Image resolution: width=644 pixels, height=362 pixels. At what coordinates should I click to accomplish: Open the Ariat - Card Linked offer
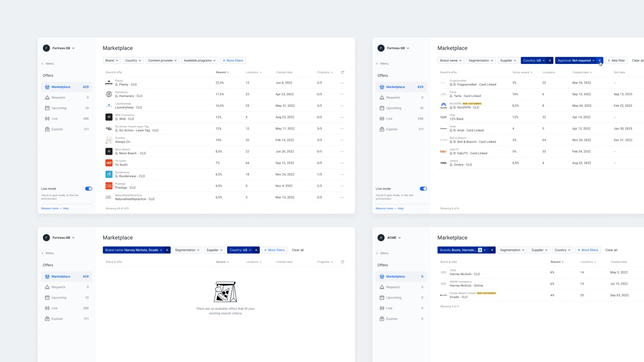(541, 129)
